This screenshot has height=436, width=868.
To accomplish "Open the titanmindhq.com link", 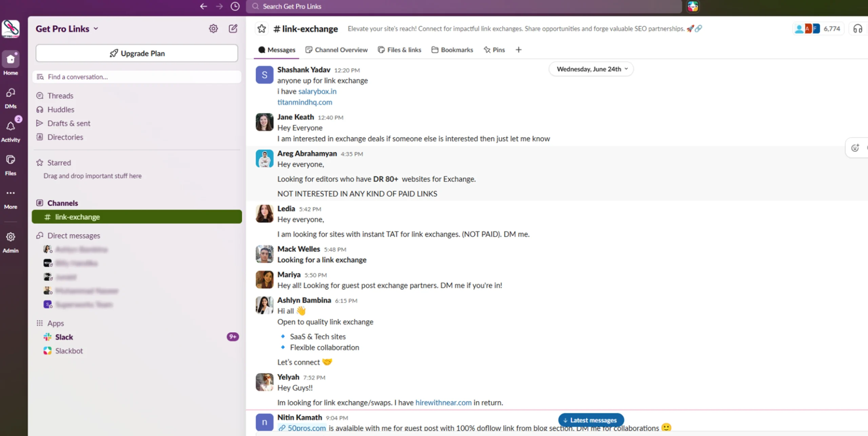I will point(305,102).
